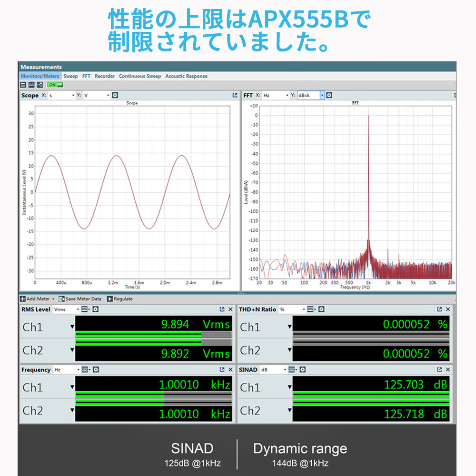Change THD+N Ratio units via % dropdown
Image resolution: width=476 pixels, height=476 pixels.
[303, 309]
